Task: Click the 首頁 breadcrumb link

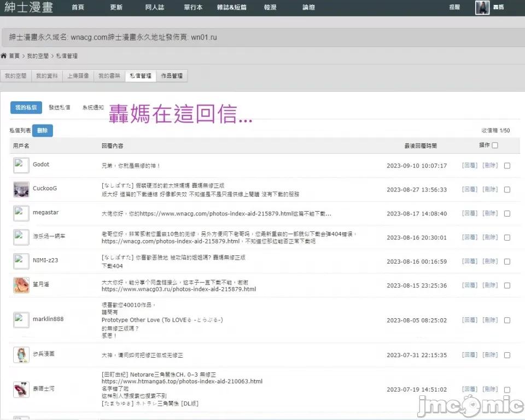Action: [14, 56]
